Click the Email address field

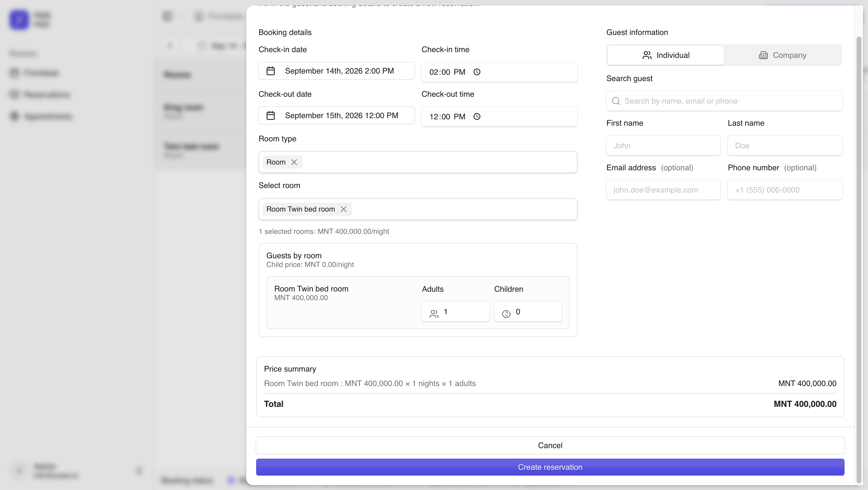pyautogui.click(x=663, y=190)
